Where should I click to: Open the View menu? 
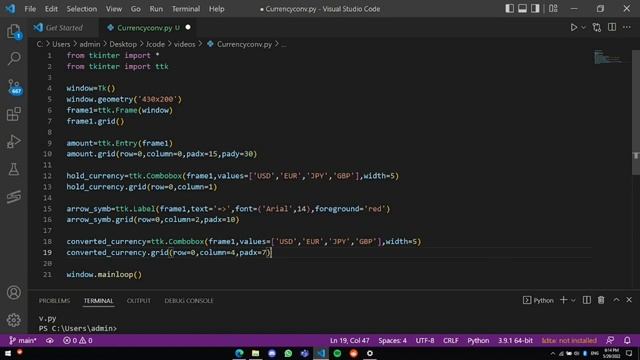click(x=113, y=9)
